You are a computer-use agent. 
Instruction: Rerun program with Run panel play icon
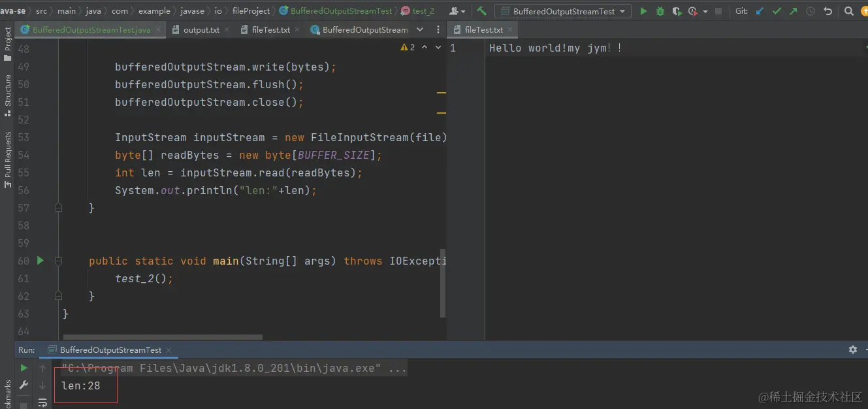24,368
